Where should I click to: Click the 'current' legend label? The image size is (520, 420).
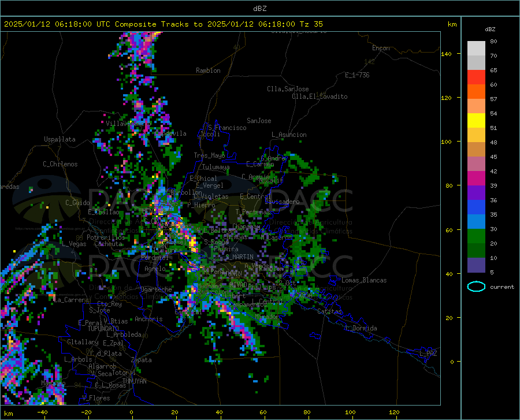[502, 287]
